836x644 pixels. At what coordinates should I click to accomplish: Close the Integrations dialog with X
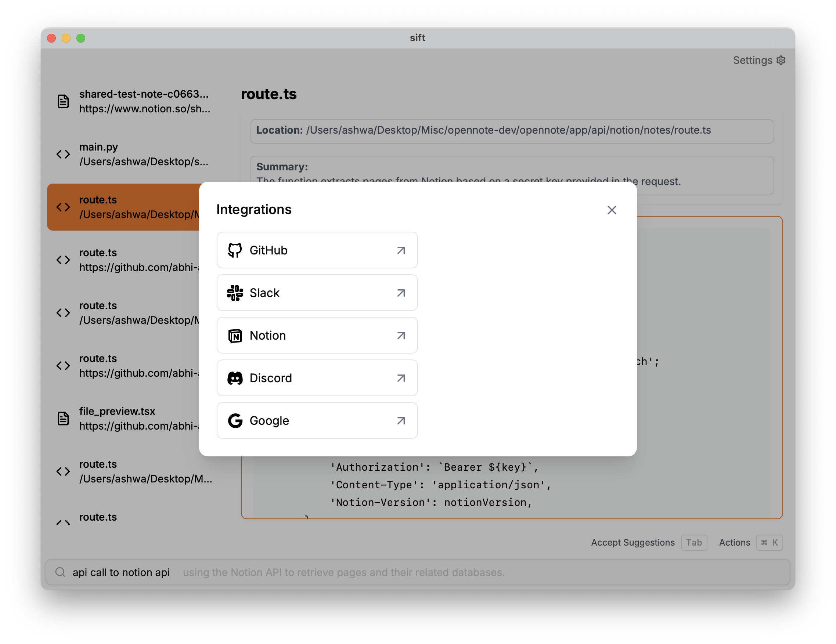[611, 210]
